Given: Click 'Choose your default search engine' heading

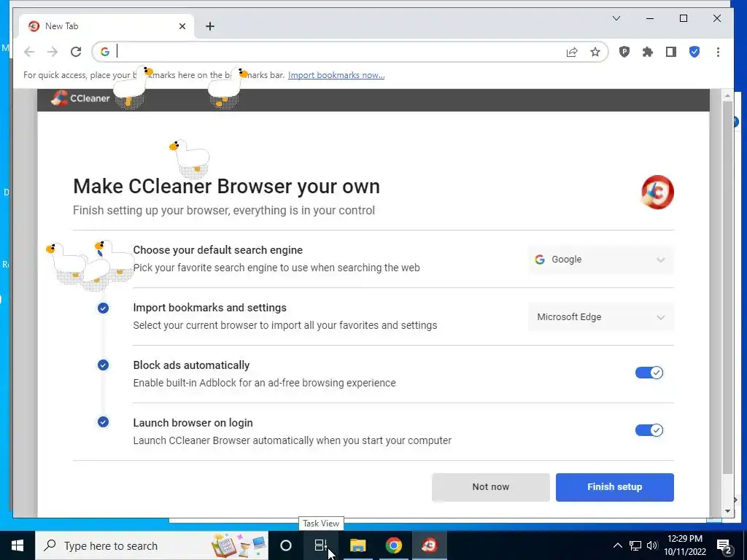Looking at the screenshot, I should coord(217,250).
